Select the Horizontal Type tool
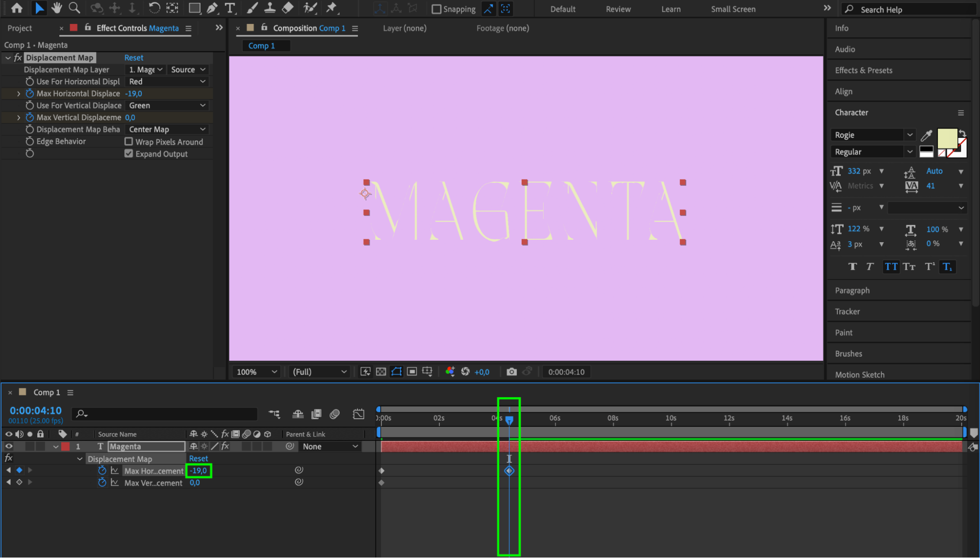Viewport: 980px width, 558px height. tap(229, 8)
